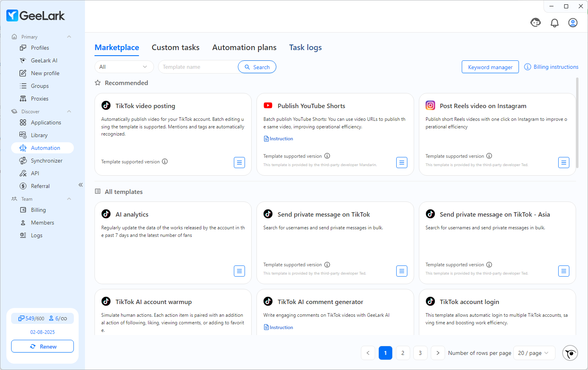Open the 20 / page rows dropdown
The height and width of the screenshot is (370, 588).
coord(534,353)
